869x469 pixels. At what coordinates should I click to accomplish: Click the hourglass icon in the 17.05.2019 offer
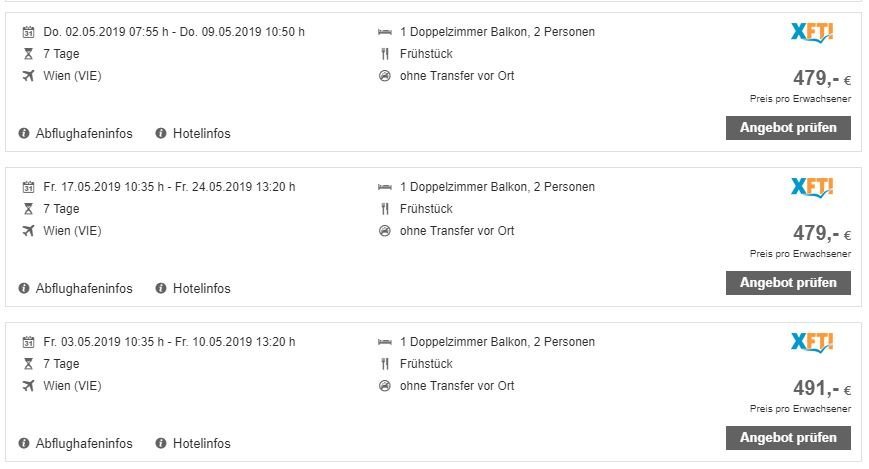[28, 209]
